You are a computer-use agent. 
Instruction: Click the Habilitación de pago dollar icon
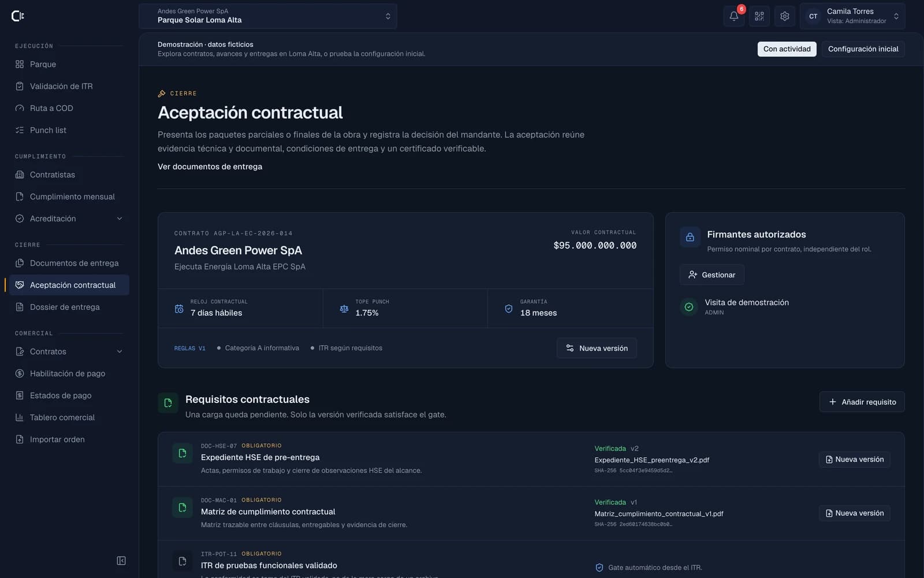[20, 373]
